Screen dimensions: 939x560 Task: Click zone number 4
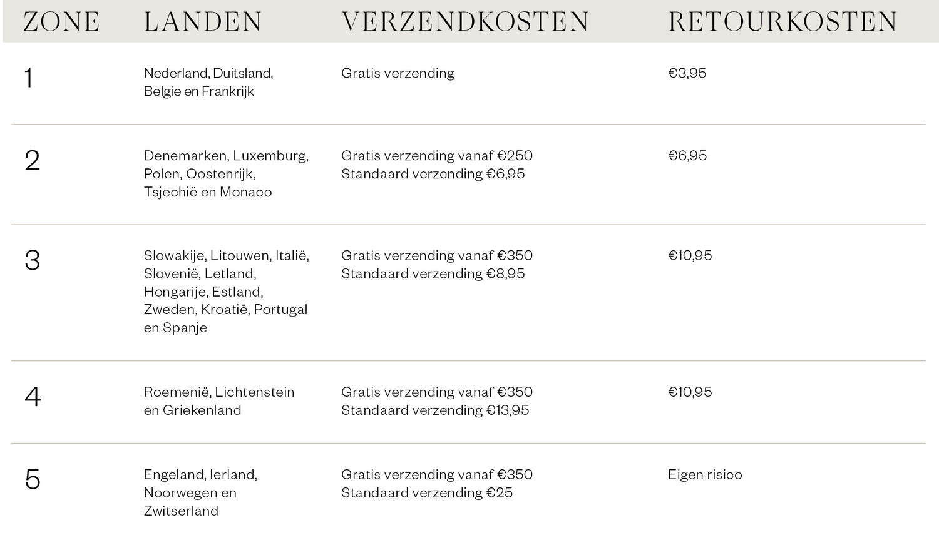click(x=33, y=397)
